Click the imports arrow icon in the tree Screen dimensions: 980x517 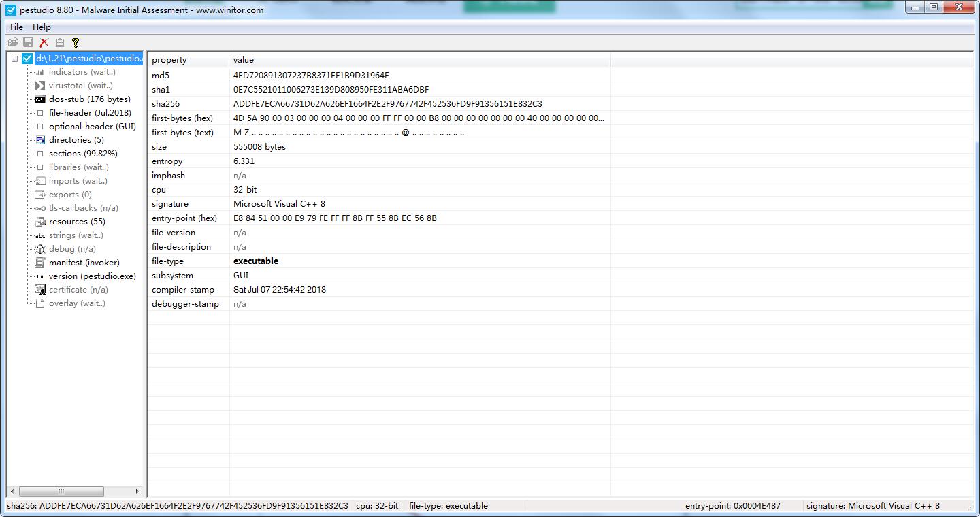[x=40, y=181]
